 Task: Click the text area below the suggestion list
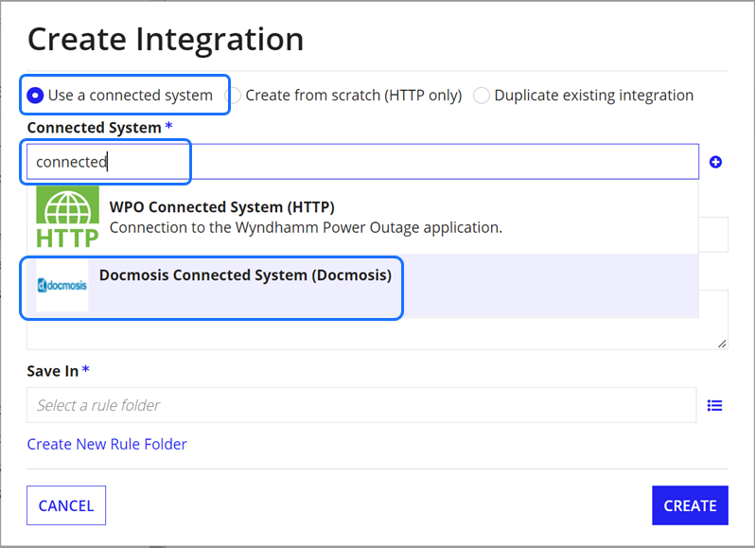(377, 334)
